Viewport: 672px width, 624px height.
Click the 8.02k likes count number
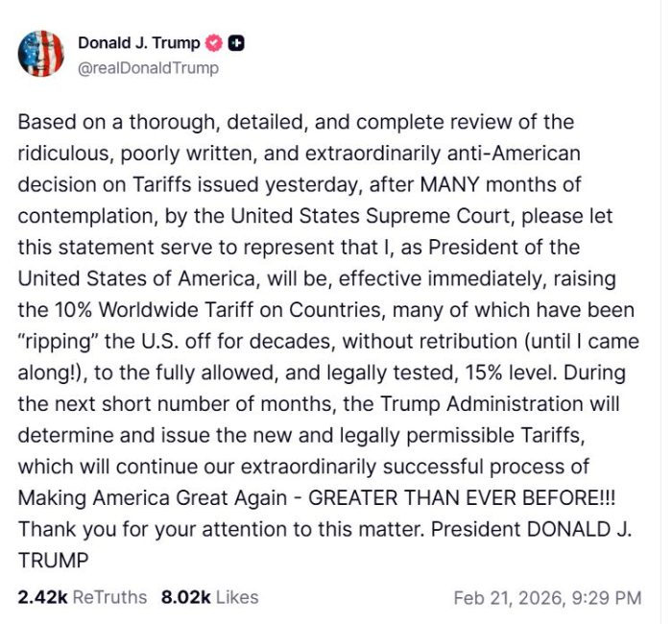pyautogui.click(x=185, y=597)
